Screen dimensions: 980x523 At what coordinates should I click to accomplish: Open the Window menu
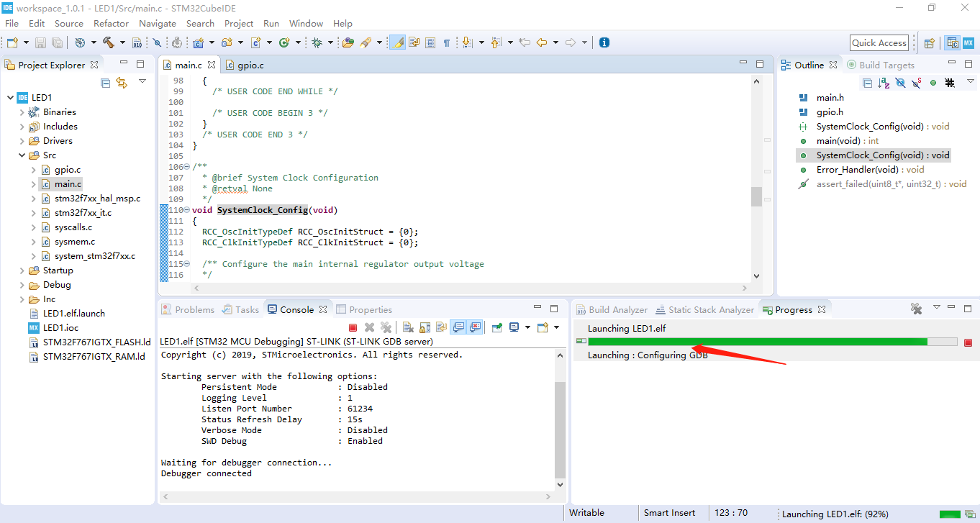pos(307,23)
